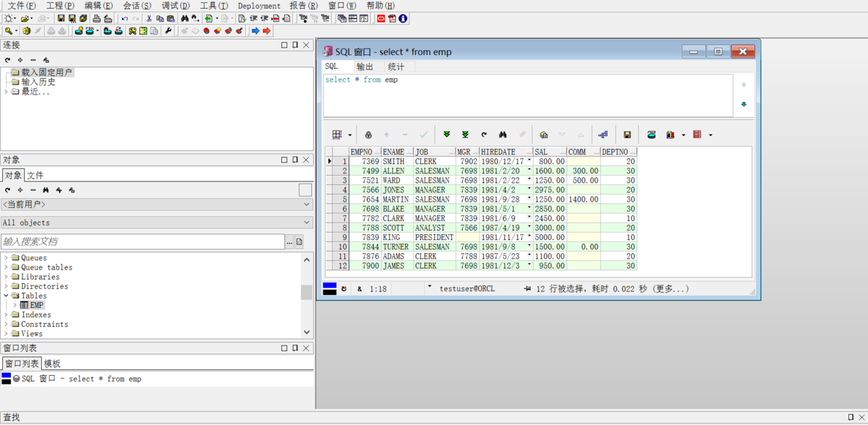Image resolution: width=868 pixels, height=425 pixels.
Task: Click the pin icon on Connections panel header
Action: pyautogui.click(x=295, y=45)
